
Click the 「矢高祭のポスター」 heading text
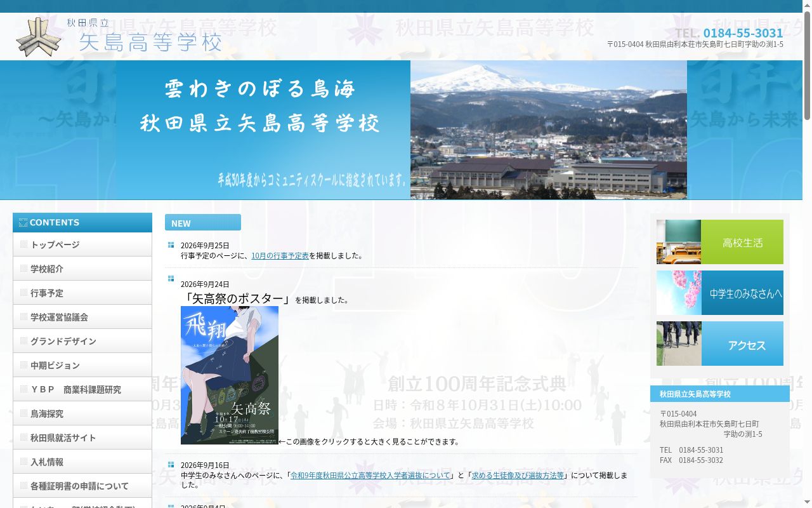[237, 298]
